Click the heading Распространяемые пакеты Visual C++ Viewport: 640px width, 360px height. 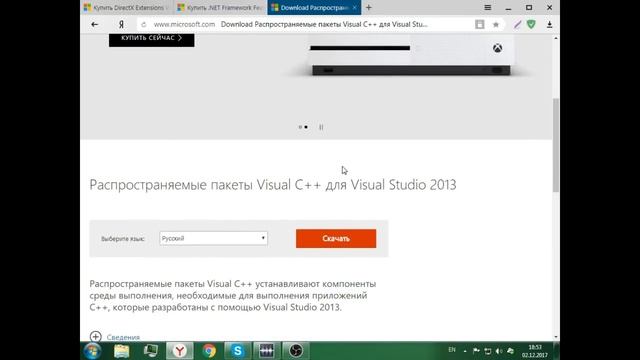coord(273,185)
